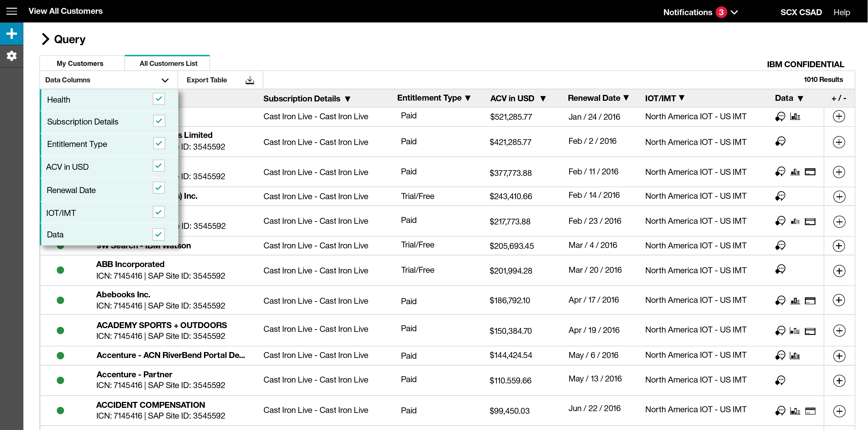Viewport: 868px width, 430px height.
Task: Click the Export Table download icon
Action: [250, 80]
